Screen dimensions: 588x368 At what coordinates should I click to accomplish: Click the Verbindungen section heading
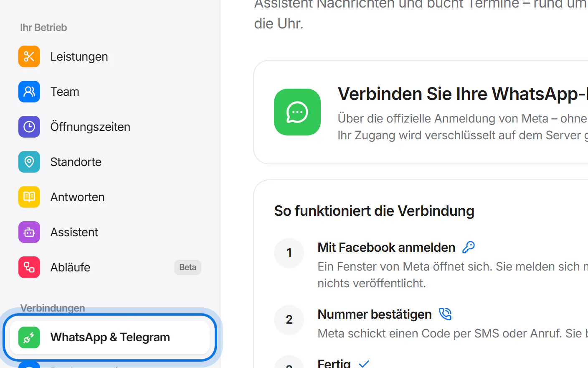click(53, 308)
